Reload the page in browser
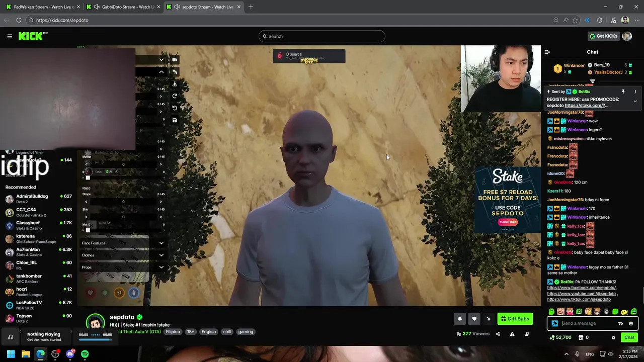Screen dimensions: 644x362 point(19,20)
